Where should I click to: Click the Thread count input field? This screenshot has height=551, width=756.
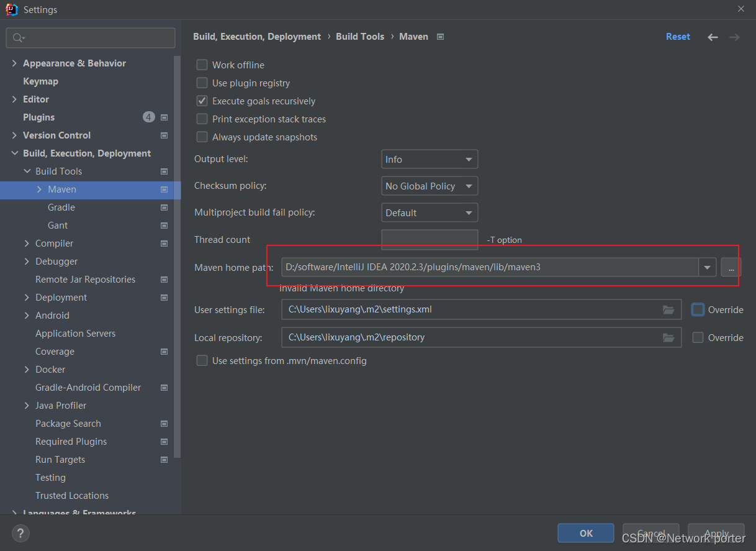(430, 239)
